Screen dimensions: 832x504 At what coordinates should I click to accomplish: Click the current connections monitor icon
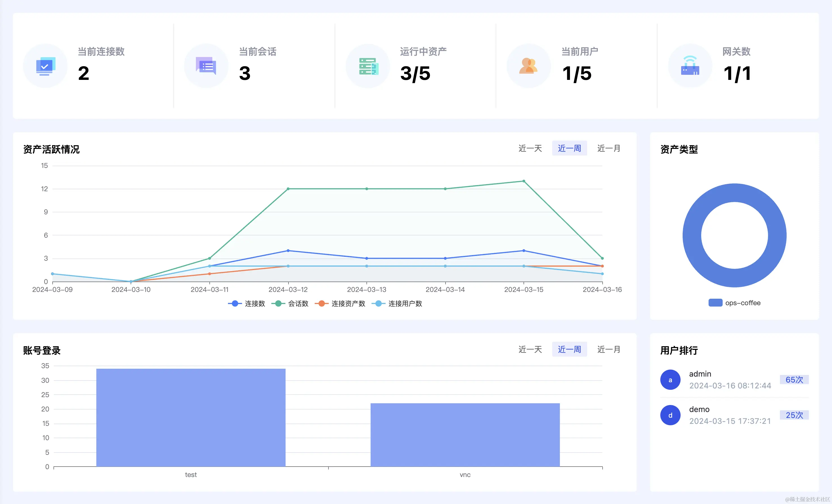pos(45,66)
